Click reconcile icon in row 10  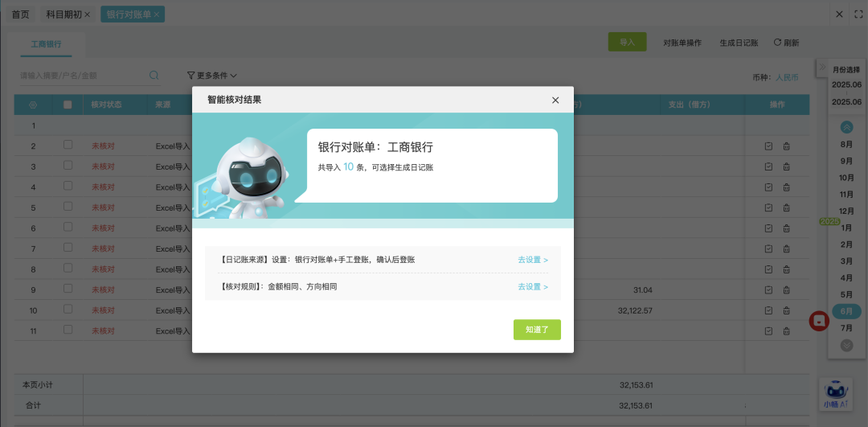pyautogui.click(x=768, y=310)
